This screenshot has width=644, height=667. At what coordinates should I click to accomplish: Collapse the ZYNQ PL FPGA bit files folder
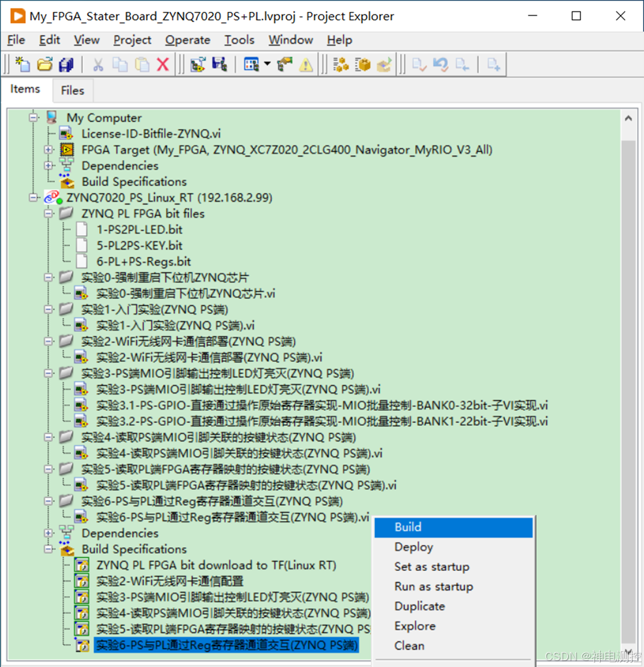tap(49, 213)
